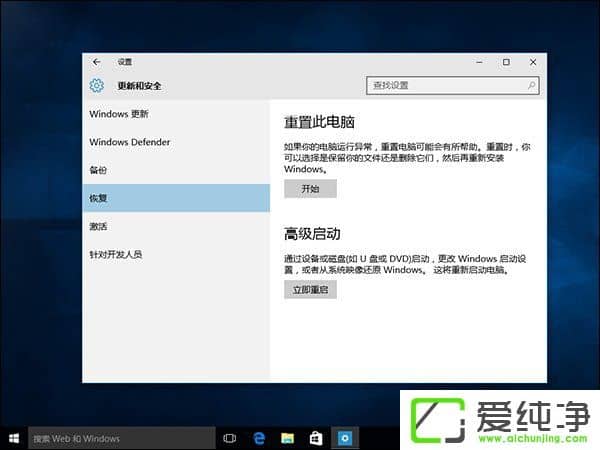Open the Store app from the taskbar
600x450 pixels.
pyautogui.click(x=315, y=438)
